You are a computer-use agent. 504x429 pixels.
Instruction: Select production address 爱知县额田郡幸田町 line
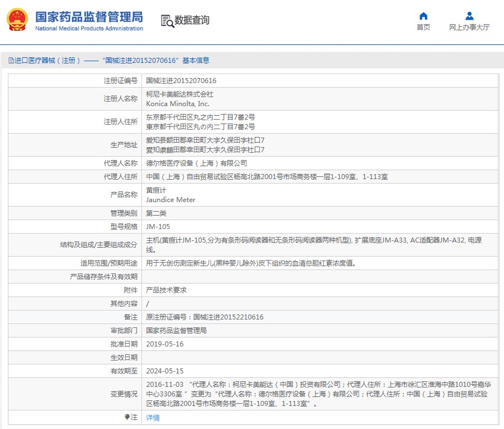pyautogui.click(x=205, y=140)
